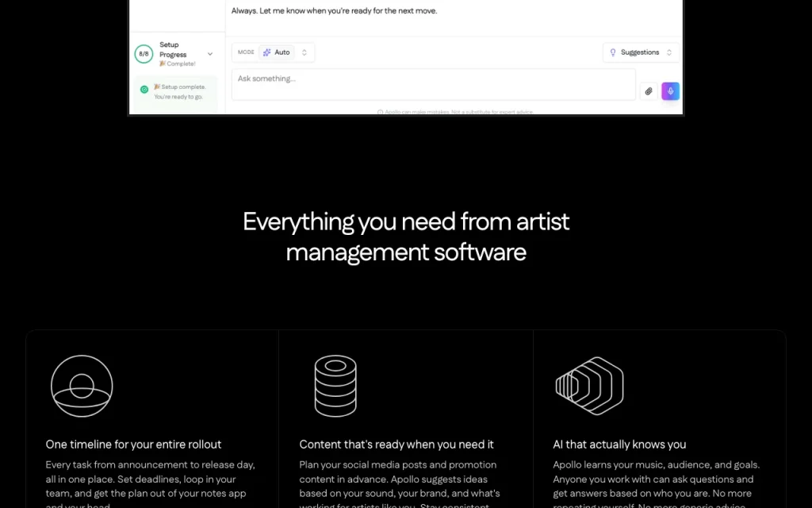Click the sparkle icon on the Auto chip

click(x=266, y=52)
